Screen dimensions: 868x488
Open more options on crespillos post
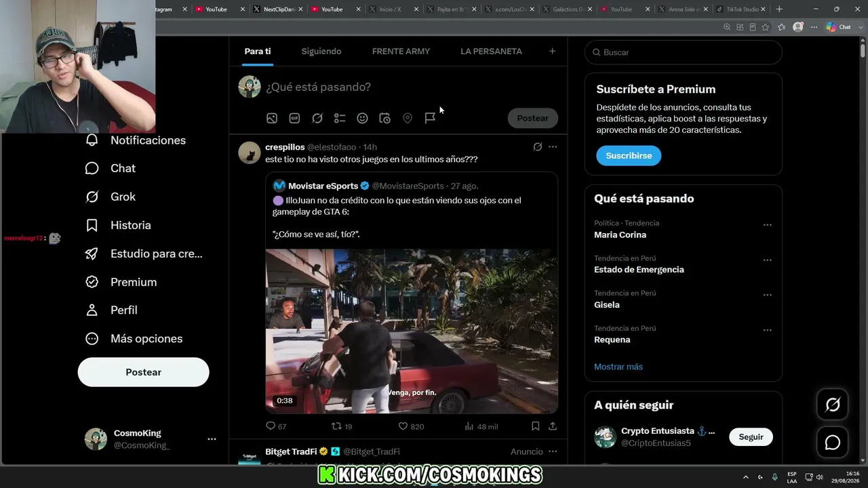(553, 147)
